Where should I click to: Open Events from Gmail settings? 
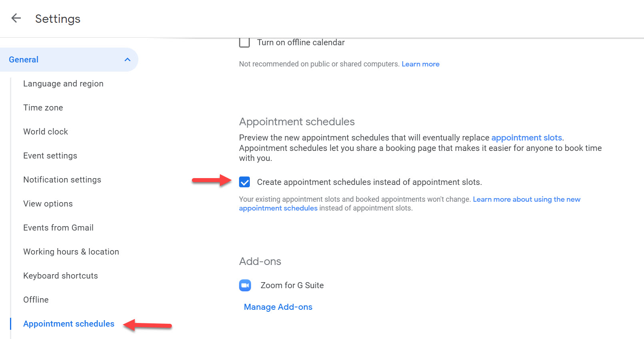coord(58,228)
